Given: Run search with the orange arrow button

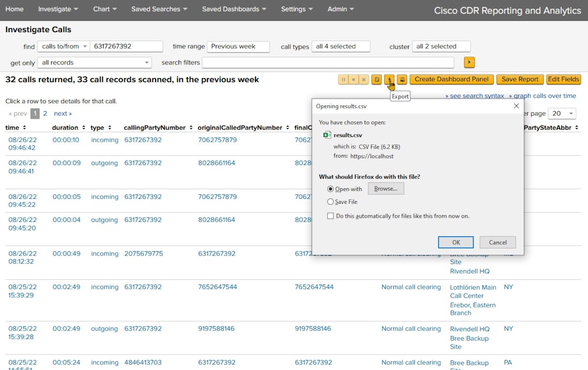Looking at the screenshot, I should (x=469, y=63).
